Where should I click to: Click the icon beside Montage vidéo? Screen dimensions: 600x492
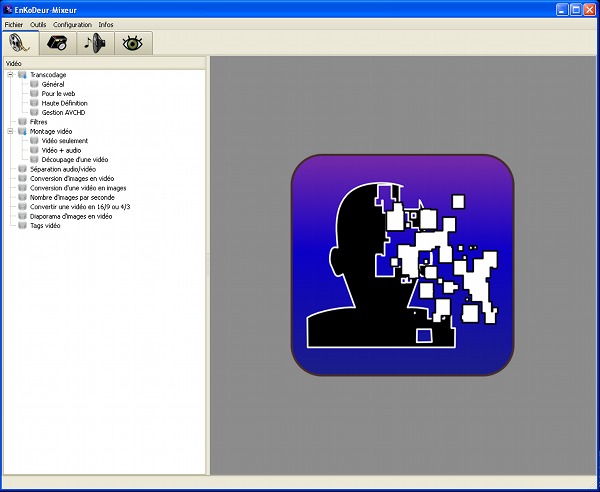23,131
